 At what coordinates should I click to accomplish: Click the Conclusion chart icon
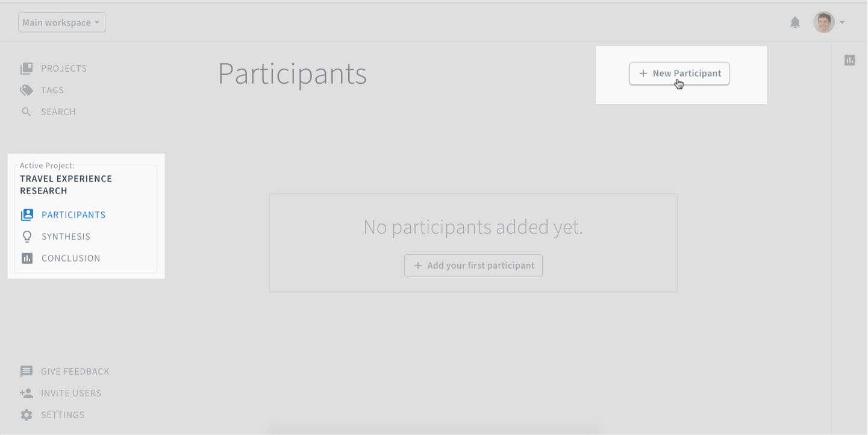27,258
